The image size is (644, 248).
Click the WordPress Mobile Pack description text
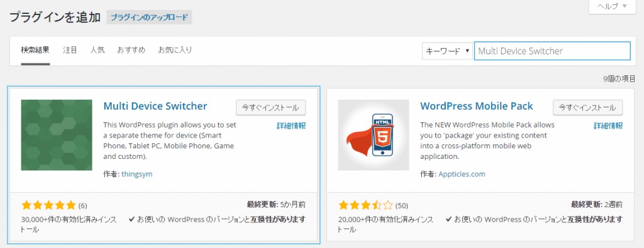487,141
